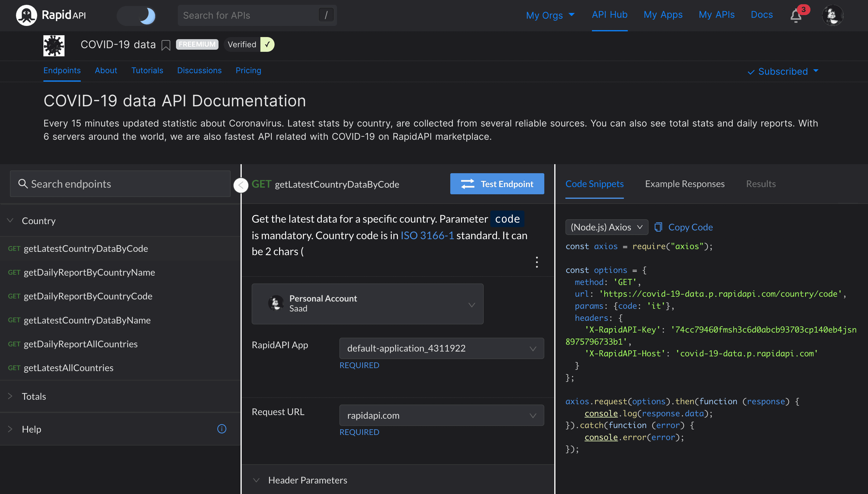Open the description three-dot menu
Image resolution: width=868 pixels, height=494 pixels.
pyautogui.click(x=537, y=262)
